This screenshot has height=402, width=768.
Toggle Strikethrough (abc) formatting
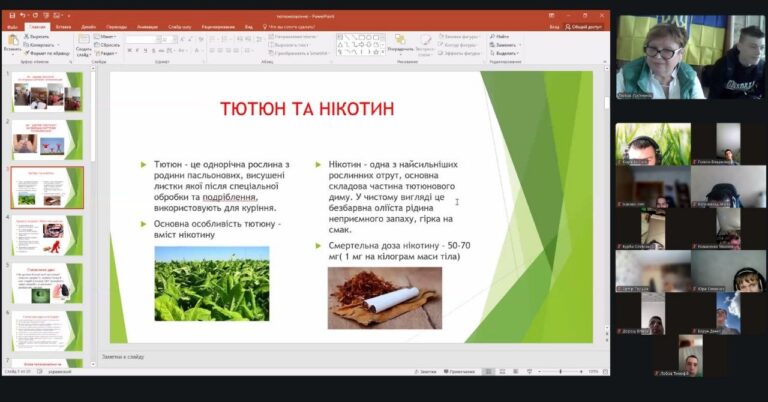tap(161, 51)
